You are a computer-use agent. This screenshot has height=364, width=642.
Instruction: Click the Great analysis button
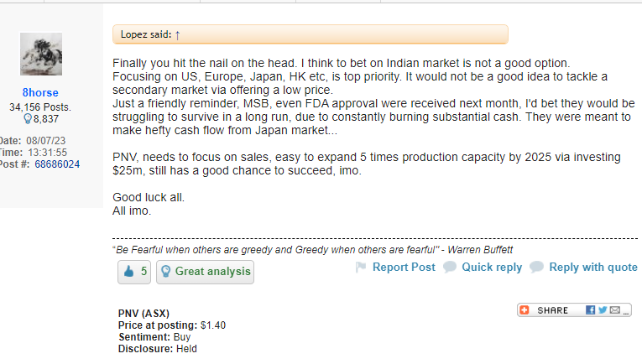[x=205, y=272]
